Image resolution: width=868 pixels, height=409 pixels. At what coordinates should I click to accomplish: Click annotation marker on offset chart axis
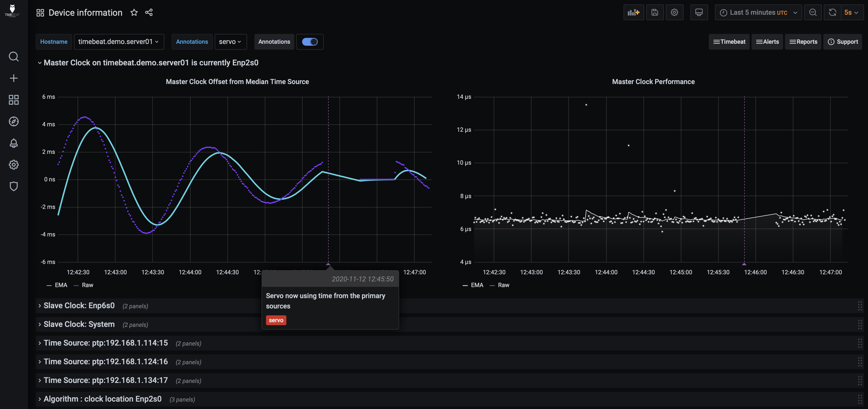[328, 264]
